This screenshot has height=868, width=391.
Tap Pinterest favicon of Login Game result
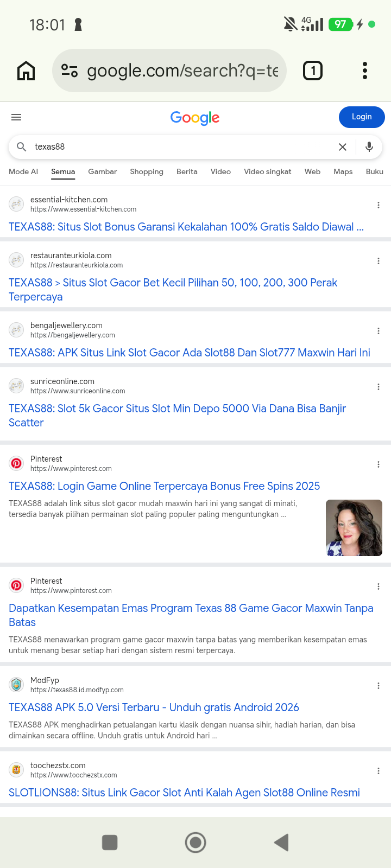click(x=16, y=463)
